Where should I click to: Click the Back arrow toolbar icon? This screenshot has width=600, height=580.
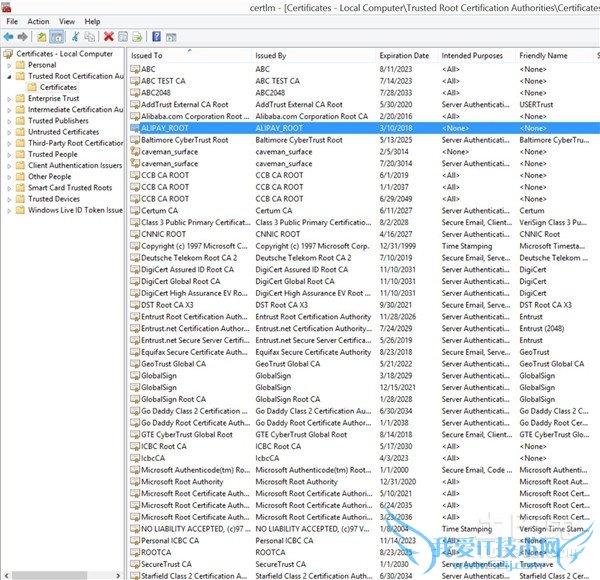(8, 36)
